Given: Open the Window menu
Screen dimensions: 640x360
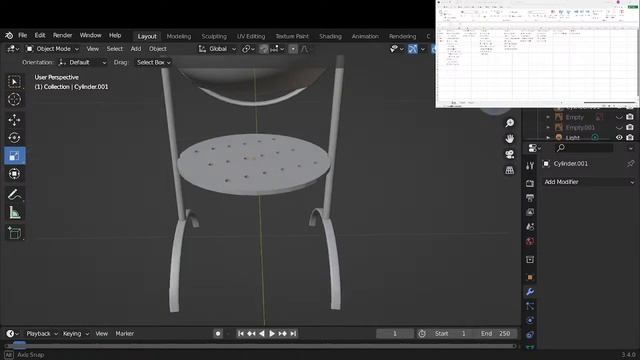Looking at the screenshot, I should [90, 36].
